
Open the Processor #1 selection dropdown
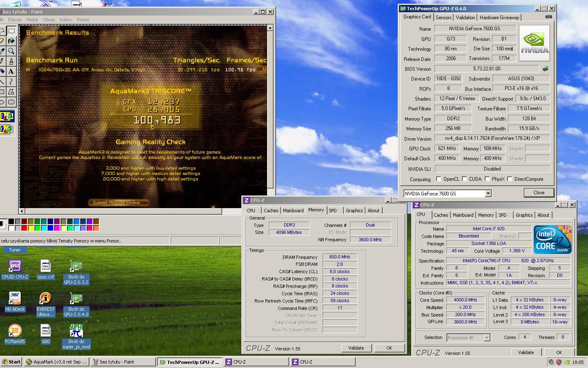487,338
